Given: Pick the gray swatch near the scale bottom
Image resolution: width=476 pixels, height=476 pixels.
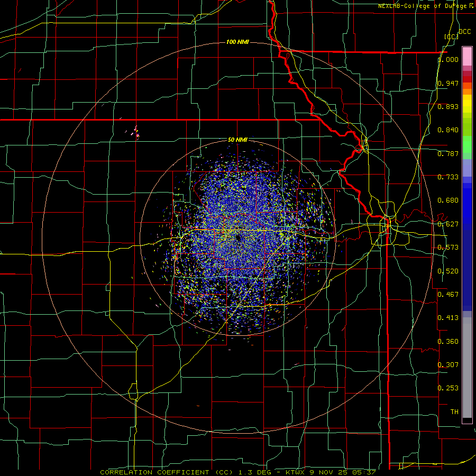Looking at the screenshot, I should (x=467, y=370).
